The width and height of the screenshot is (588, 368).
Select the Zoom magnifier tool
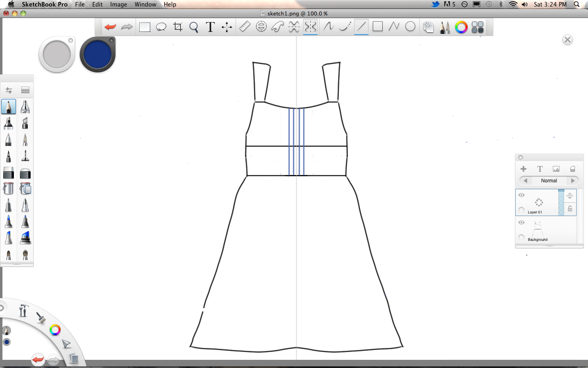pyautogui.click(x=194, y=27)
